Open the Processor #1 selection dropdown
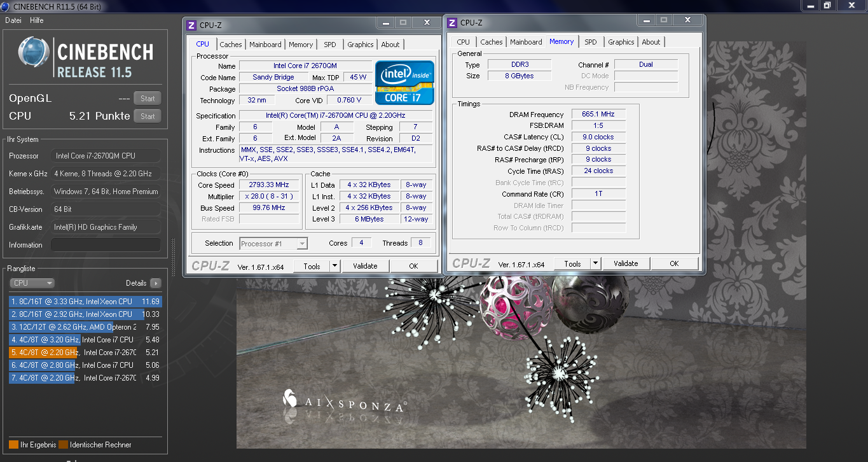Screen dimensions: 868x462 click(273, 243)
